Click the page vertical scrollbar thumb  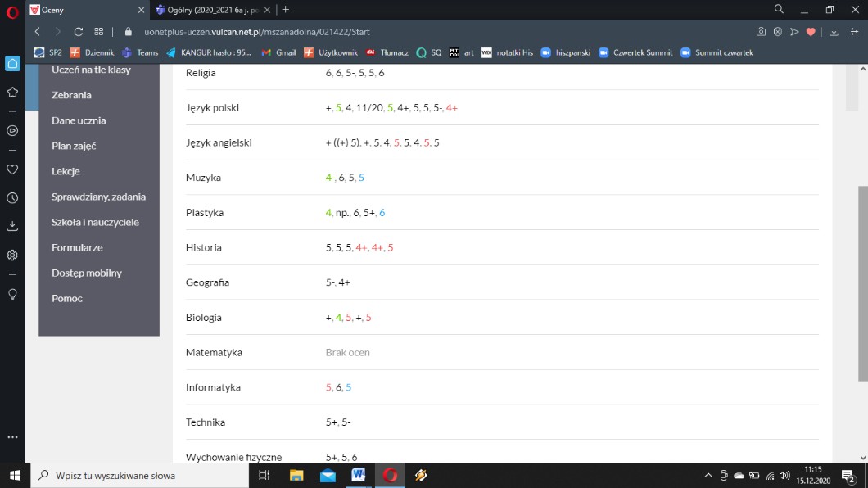click(x=862, y=282)
